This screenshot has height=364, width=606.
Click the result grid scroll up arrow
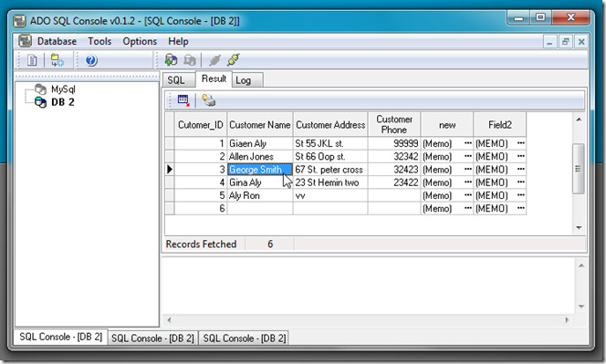[x=579, y=120]
